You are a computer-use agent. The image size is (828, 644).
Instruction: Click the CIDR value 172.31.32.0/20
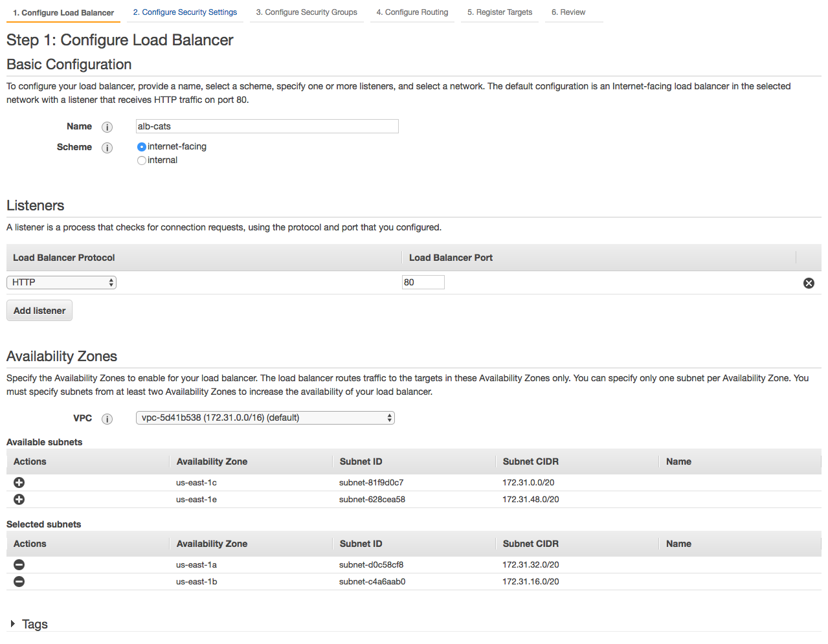click(531, 564)
